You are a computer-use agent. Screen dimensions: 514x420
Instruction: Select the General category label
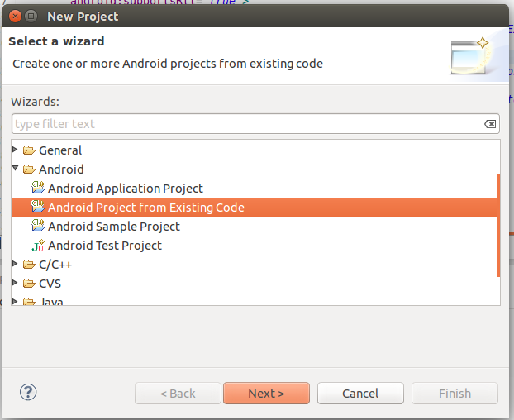pyautogui.click(x=60, y=150)
